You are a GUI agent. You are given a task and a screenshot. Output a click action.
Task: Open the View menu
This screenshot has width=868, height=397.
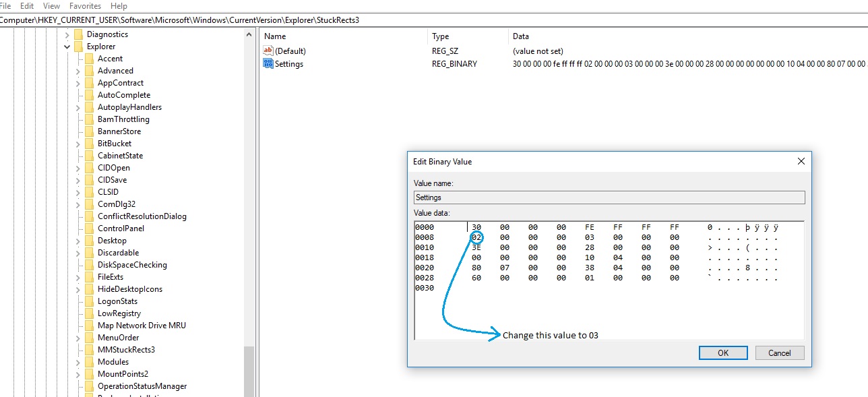pos(51,5)
